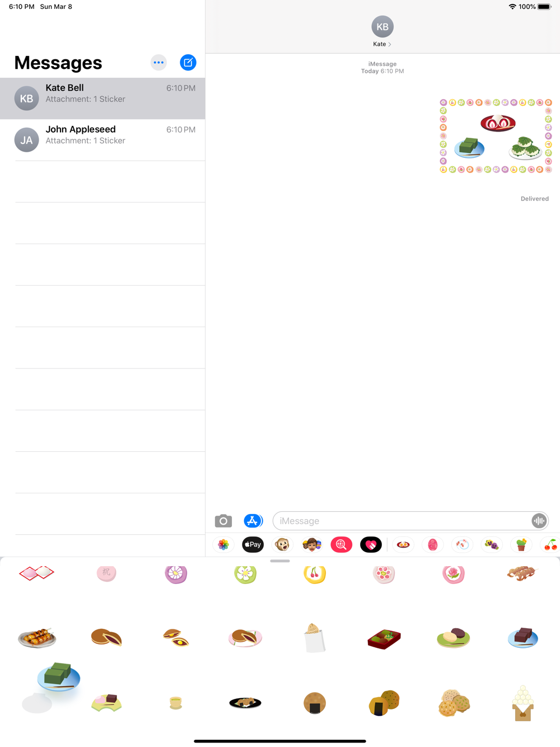Tap the compose new message icon

point(188,63)
